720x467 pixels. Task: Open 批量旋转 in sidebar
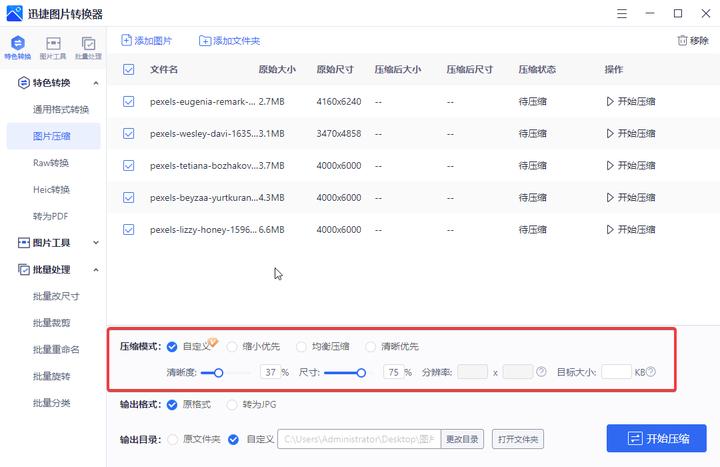(x=51, y=376)
